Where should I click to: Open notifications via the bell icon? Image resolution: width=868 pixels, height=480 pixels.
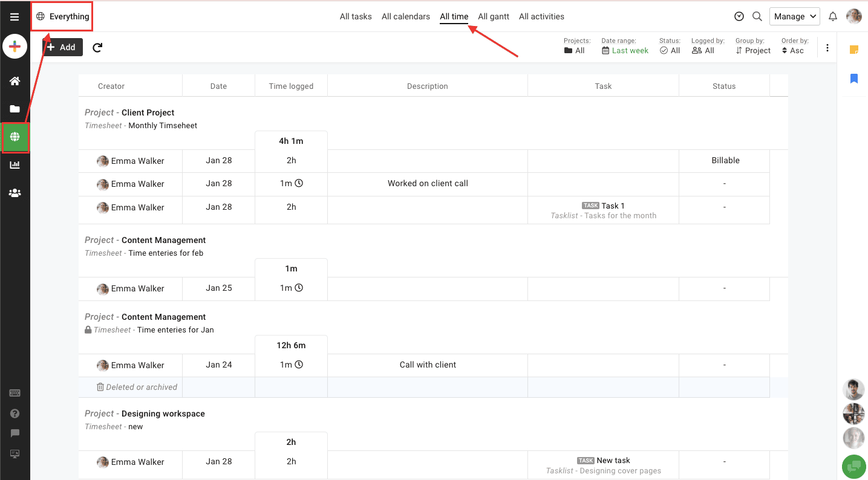pos(833,16)
